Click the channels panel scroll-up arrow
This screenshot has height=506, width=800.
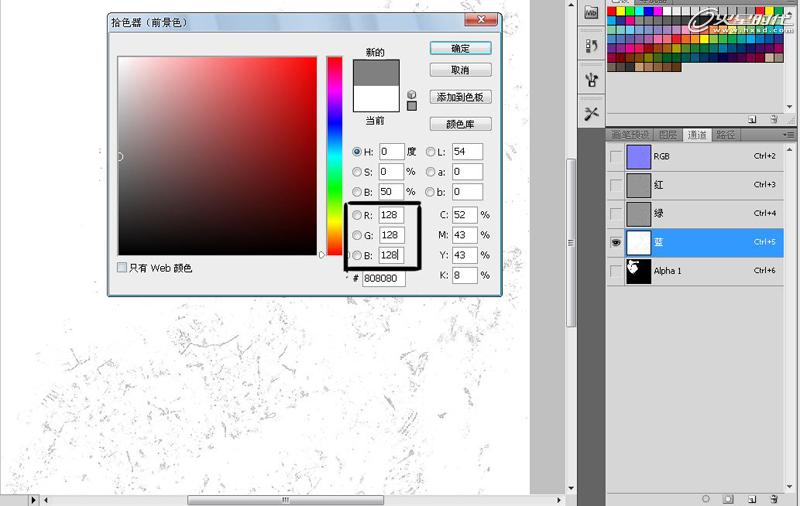pos(790,150)
